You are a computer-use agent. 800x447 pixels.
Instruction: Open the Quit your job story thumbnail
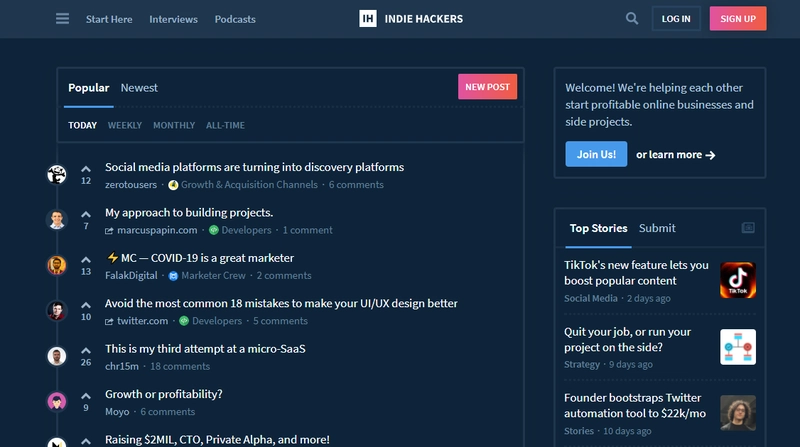pyautogui.click(x=738, y=347)
